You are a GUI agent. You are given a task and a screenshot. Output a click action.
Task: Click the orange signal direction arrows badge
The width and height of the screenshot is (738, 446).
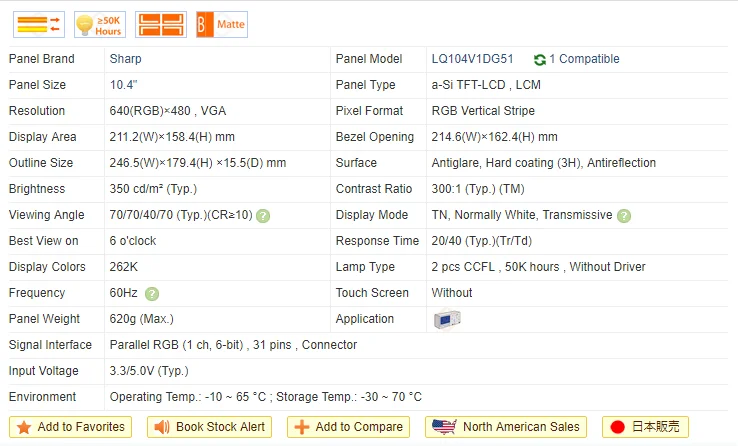point(39,24)
